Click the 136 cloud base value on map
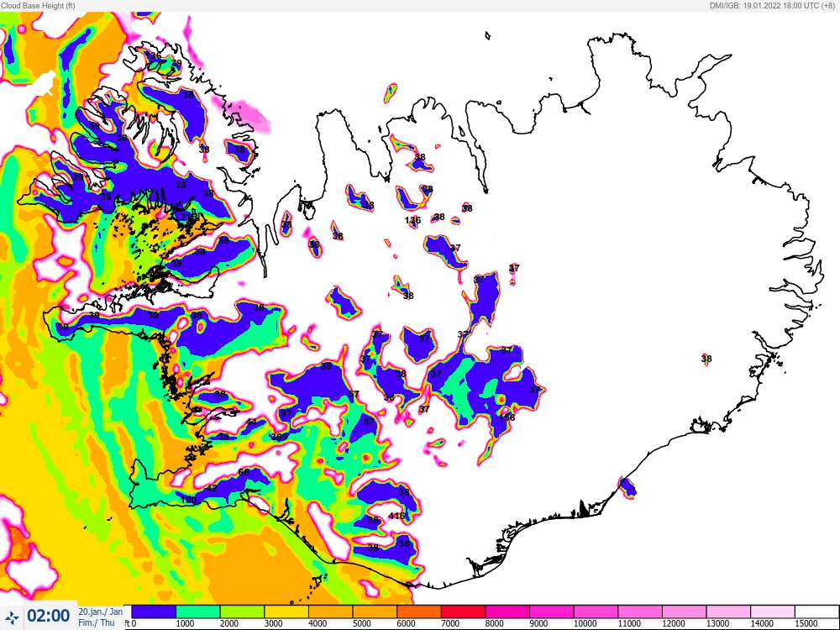Image resolution: width=840 pixels, height=630 pixels. point(412,220)
